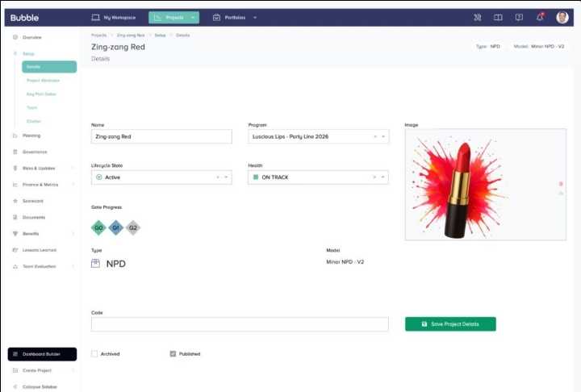Viewport: 581px width, 392px height.
Task: Expand the Team Evaluation submenu chevron
Action: pos(73,266)
